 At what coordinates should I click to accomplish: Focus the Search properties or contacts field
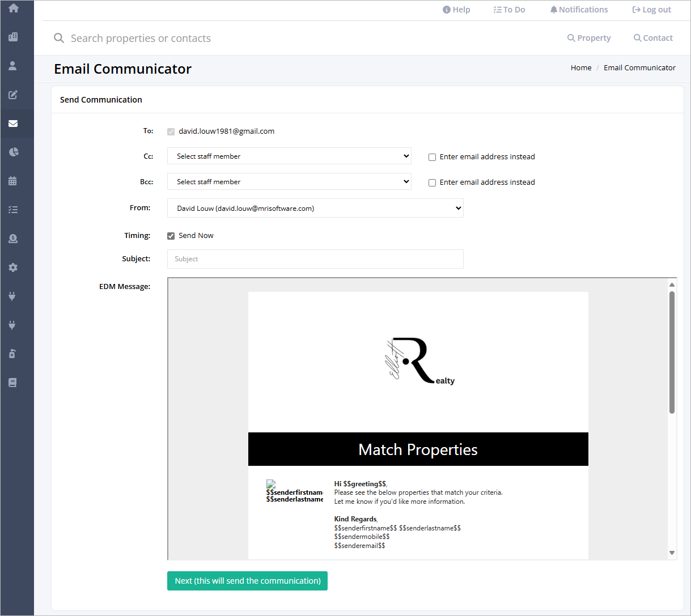coord(141,38)
